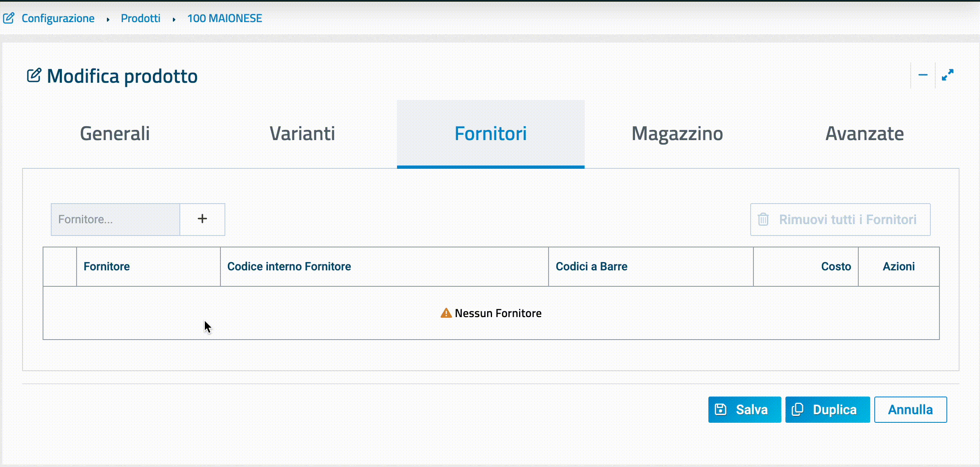Click the Fornitore column header
Screen dimensions: 980x467
(148, 267)
